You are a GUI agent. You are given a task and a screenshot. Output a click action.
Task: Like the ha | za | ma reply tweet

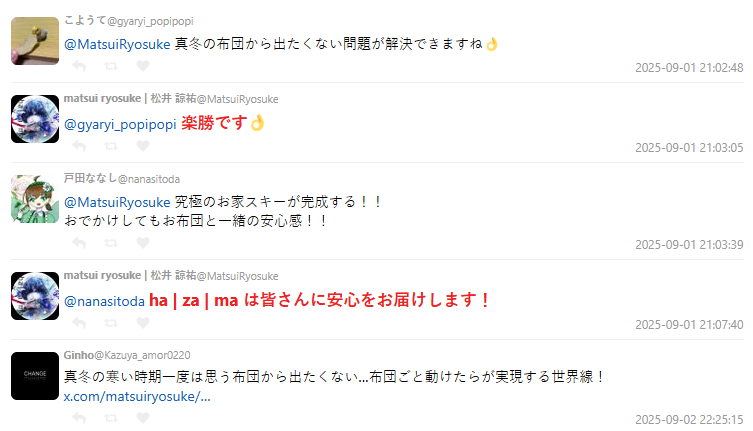tap(143, 323)
